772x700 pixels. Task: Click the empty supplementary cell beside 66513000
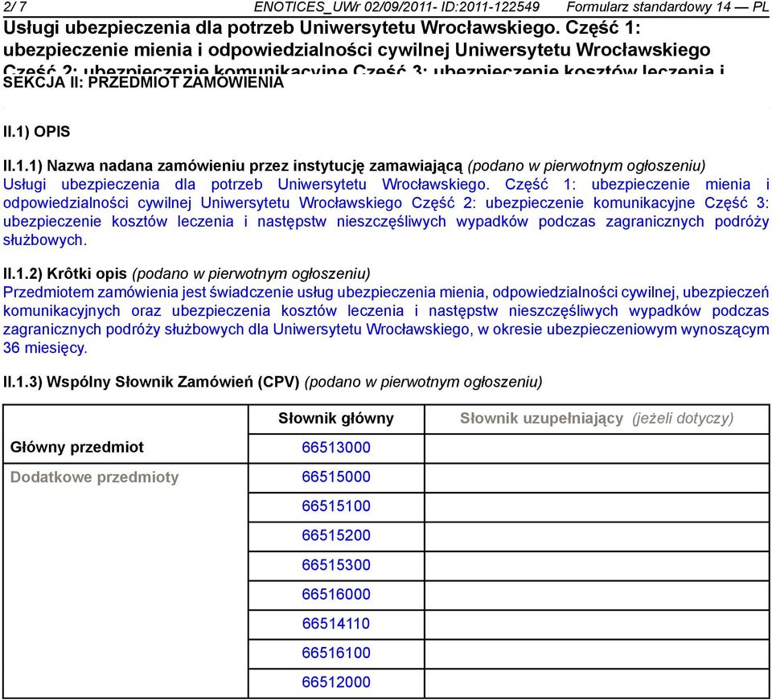(596, 448)
